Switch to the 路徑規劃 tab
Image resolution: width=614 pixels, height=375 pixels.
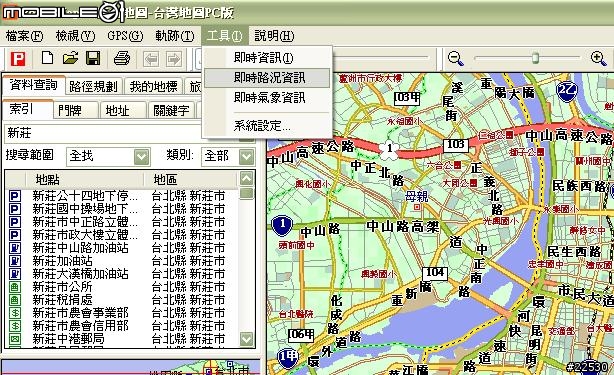coord(93,87)
